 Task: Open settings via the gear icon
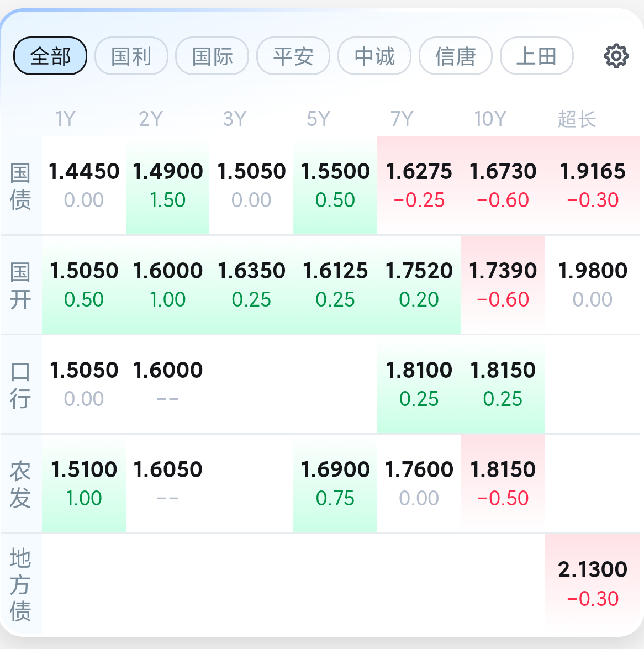click(616, 56)
